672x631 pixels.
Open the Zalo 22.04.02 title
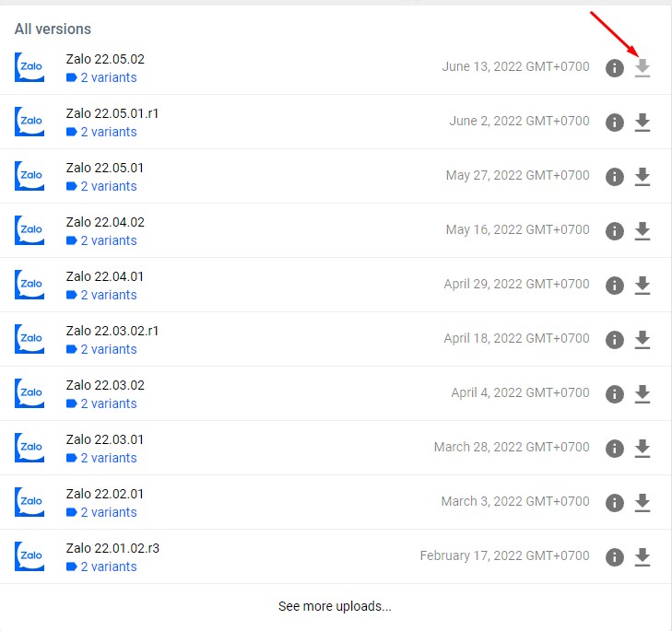tap(105, 222)
